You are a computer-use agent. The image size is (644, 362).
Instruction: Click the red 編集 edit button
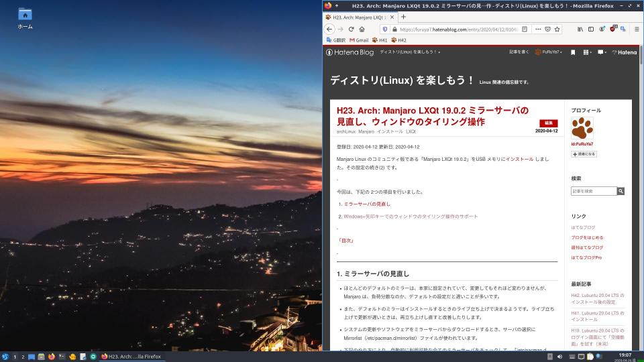tap(548, 123)
